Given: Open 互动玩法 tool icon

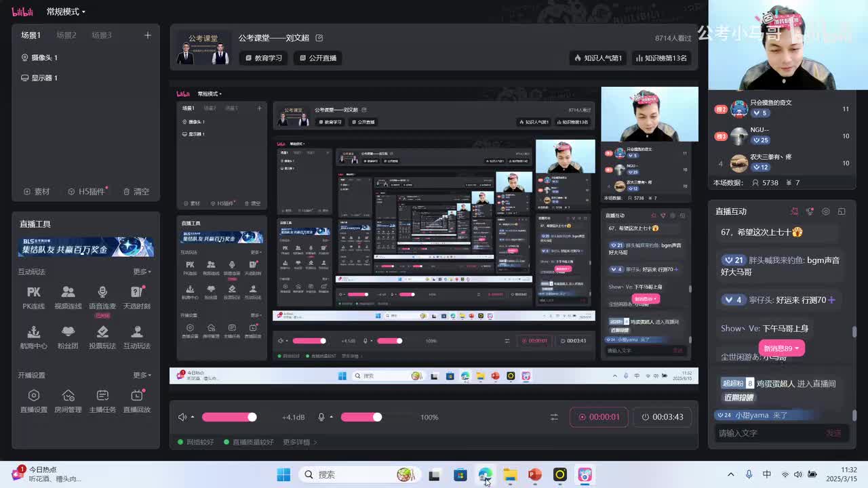Looking at the screenshot, I should tap(137, 338).
